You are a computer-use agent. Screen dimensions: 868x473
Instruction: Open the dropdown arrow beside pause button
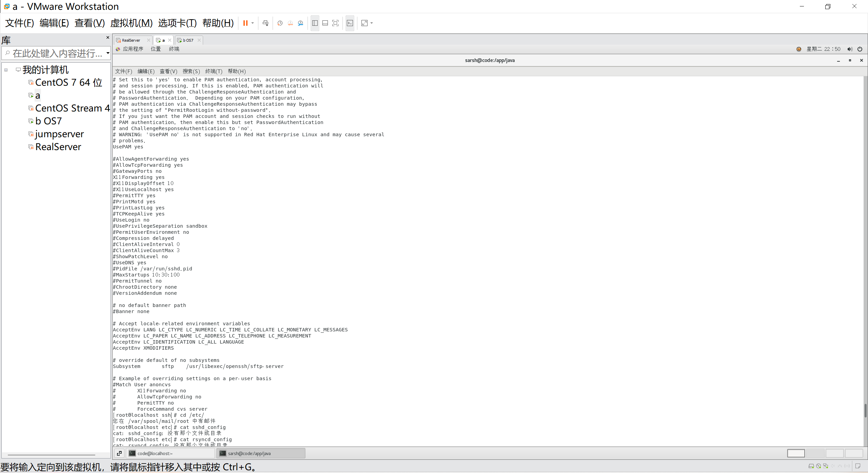[x=253, y=23]
